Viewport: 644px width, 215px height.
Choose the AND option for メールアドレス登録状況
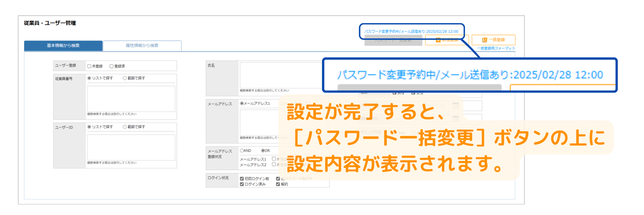pos(242,150)
